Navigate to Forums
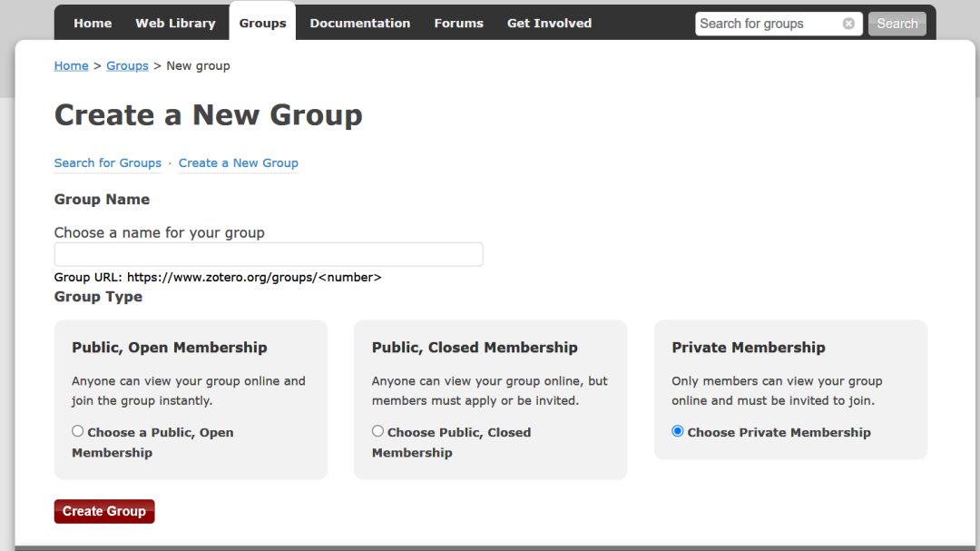Viewport: 980px width, 551px height. point(458,23)
